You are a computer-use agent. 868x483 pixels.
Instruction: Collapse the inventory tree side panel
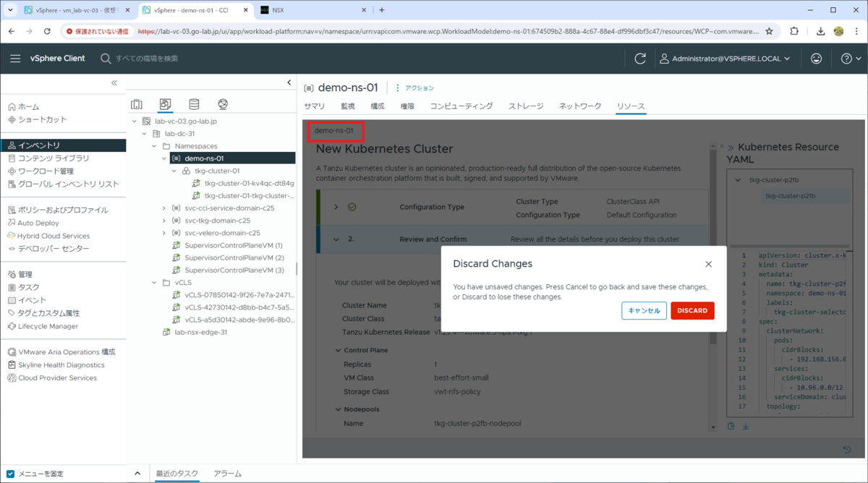point(114,83)
